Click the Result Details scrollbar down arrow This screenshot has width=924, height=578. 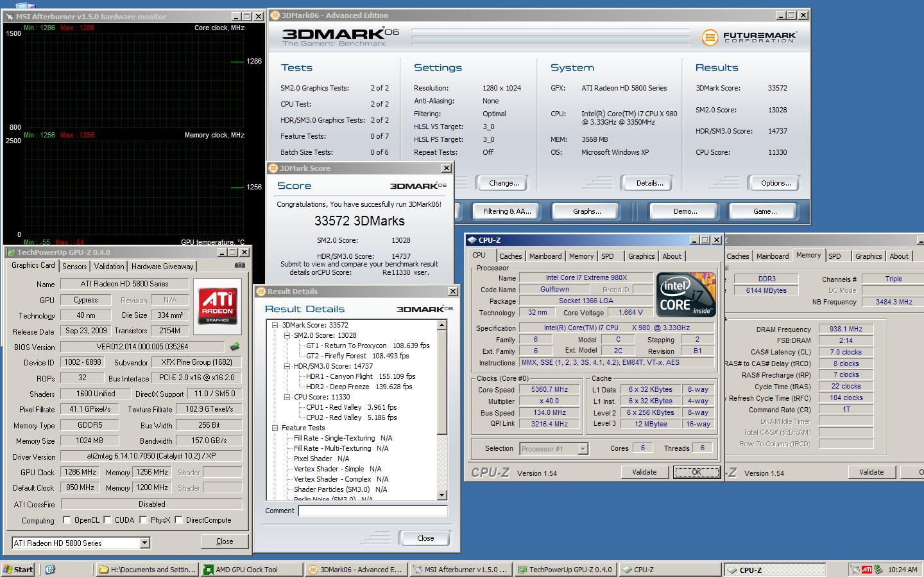click(x=441, y=495)
